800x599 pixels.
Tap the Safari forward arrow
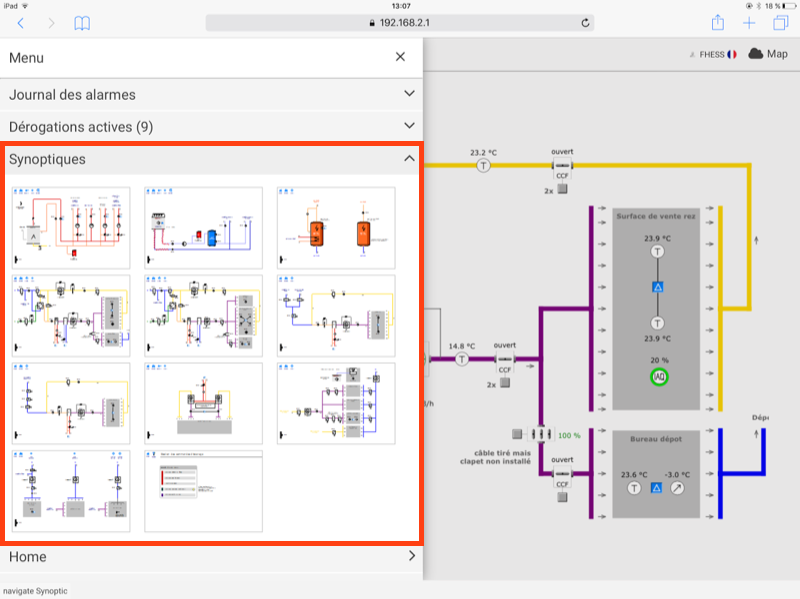click(x=51, y=23)
